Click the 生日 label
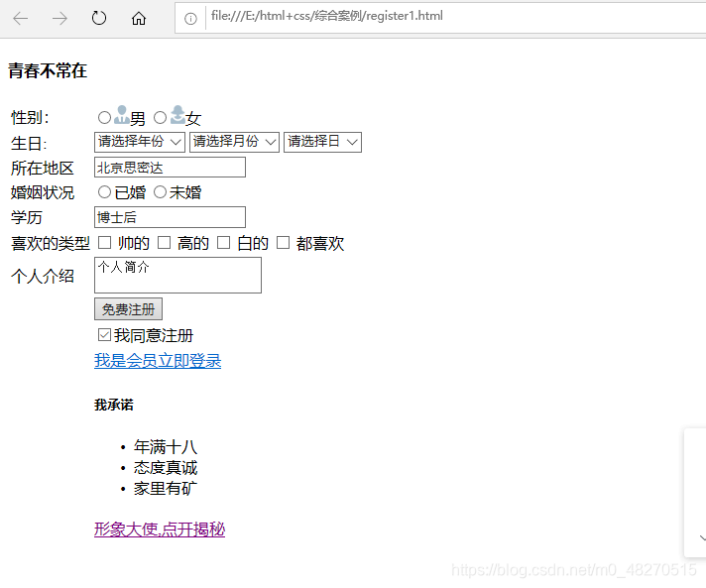This screenshot has width=706, height=588. tap(29, 144)
